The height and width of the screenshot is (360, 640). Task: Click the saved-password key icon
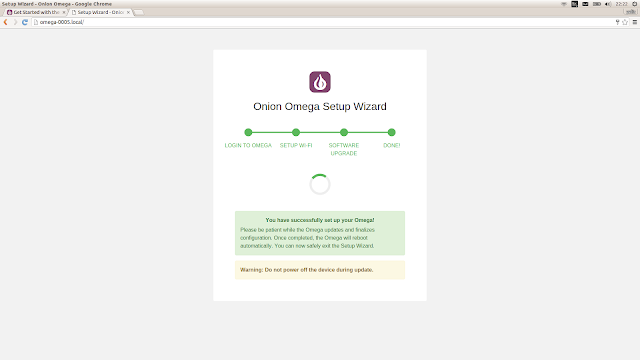617,22
